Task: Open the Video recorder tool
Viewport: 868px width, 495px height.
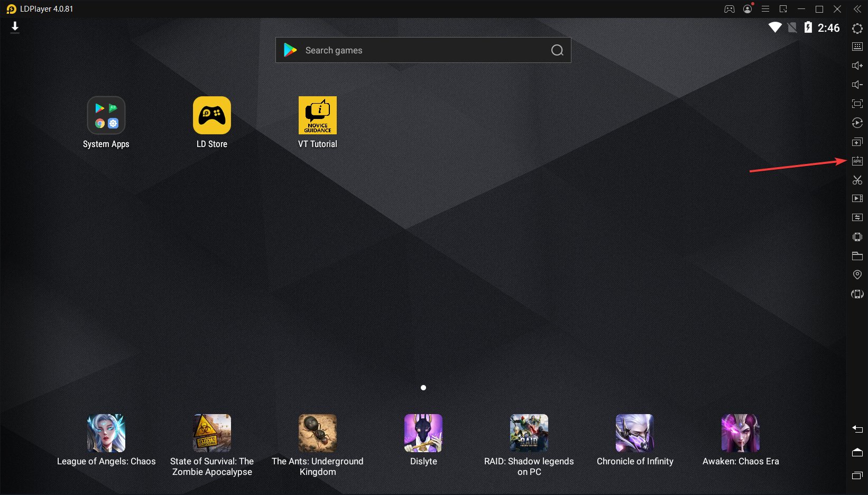Action: (x=857, y=198)
